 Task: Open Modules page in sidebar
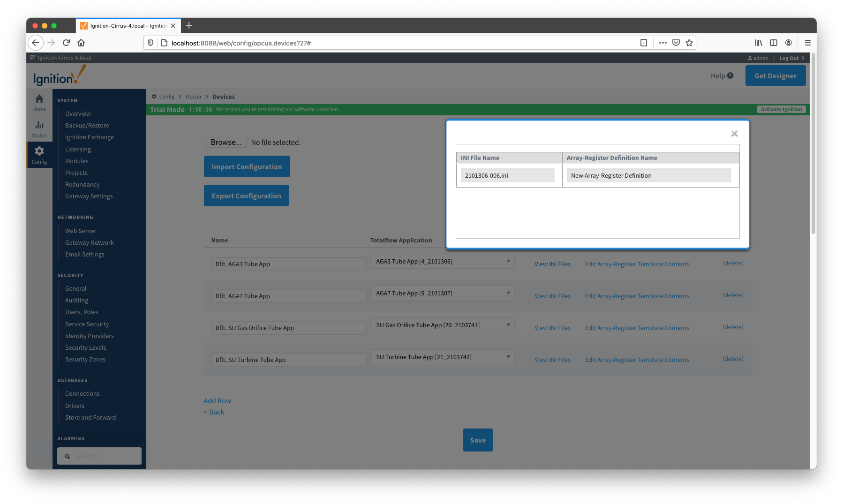pos(76,161)
